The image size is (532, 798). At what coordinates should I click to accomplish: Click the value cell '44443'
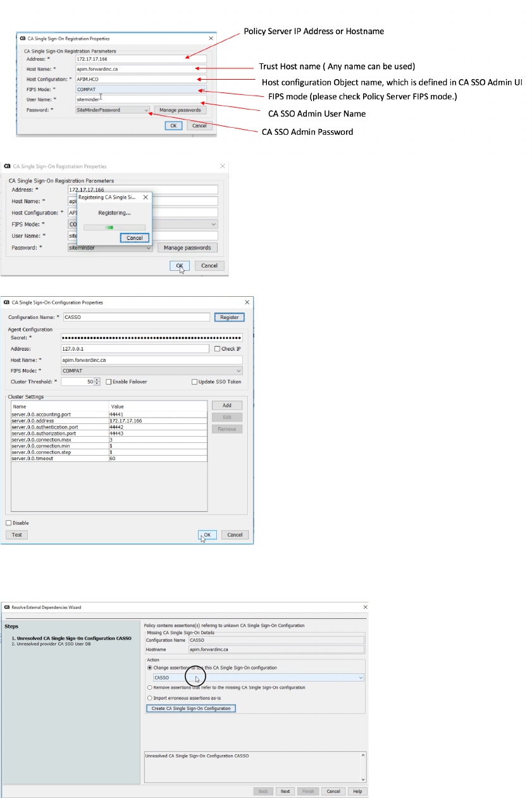[158, 433]
